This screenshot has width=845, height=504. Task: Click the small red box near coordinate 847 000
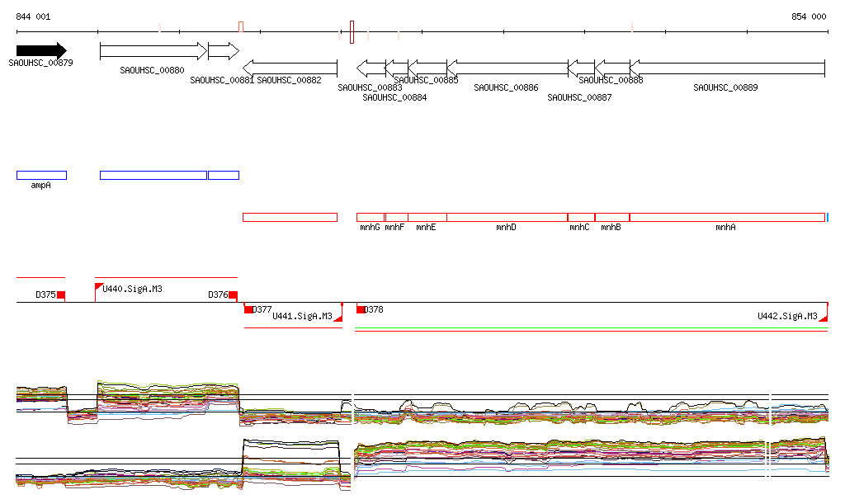tap(241, 27)
